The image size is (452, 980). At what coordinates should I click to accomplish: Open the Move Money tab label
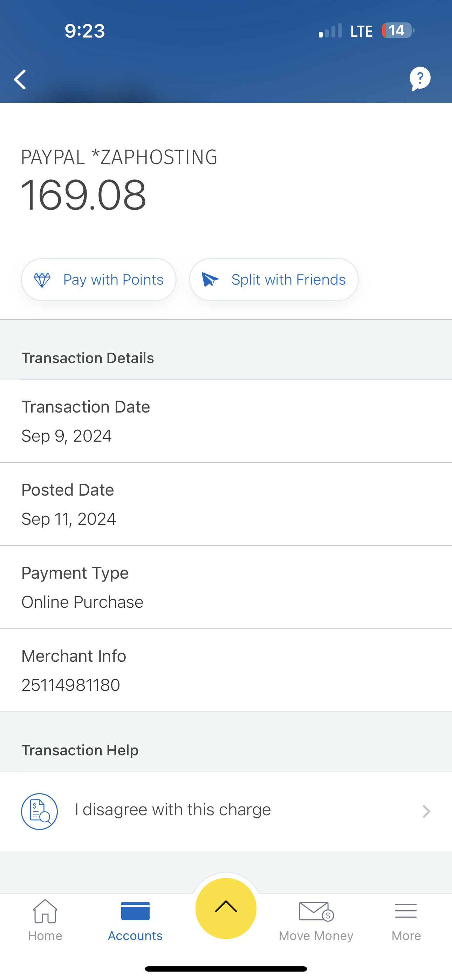click(316, 935)
